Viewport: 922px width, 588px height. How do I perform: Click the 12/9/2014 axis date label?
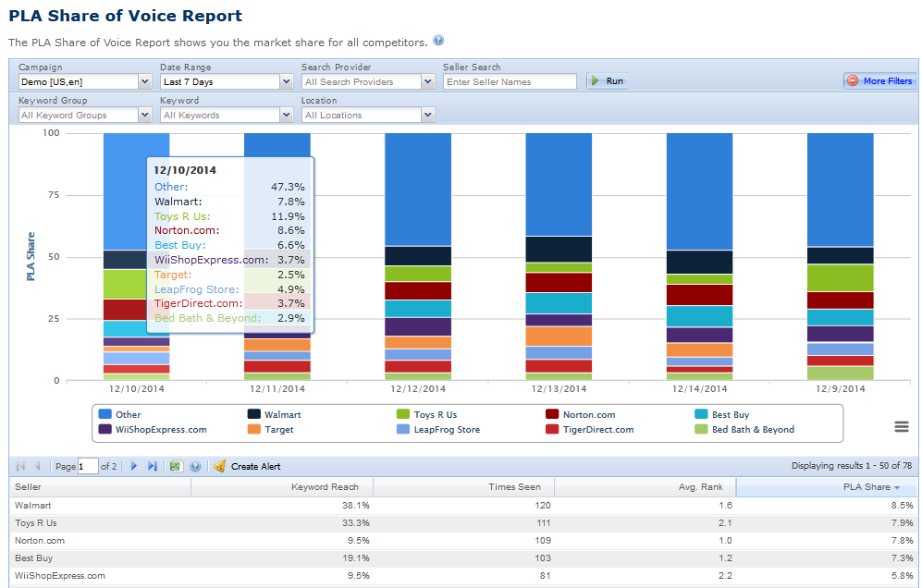pos(841,388)
